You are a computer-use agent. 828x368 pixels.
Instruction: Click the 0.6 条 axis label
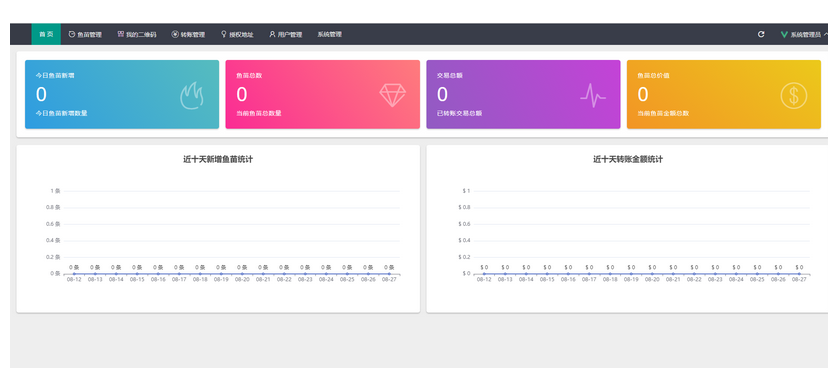coord(53,224)
